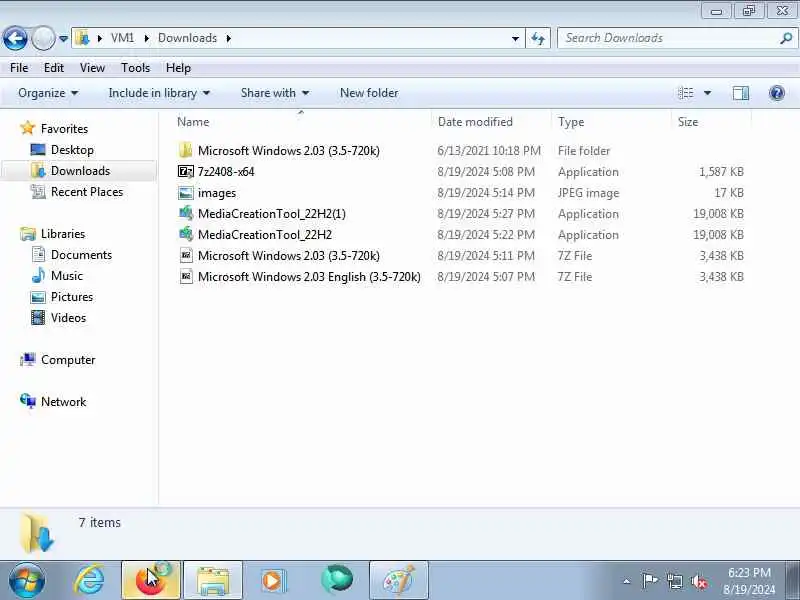This screenshot has height=600, width=800.
Task: Expand the Share with dropdown
Action: pyautogui.click(x=274, y=93)
